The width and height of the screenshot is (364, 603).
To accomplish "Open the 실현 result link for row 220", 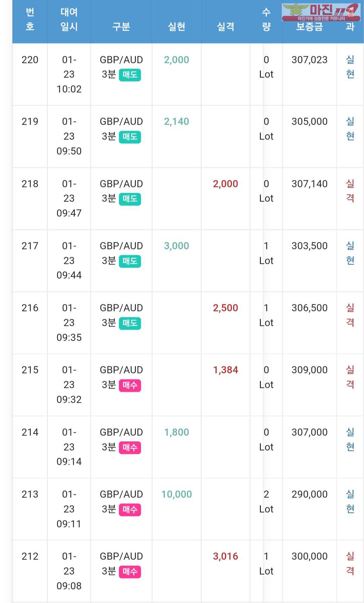I will point(350,67).
